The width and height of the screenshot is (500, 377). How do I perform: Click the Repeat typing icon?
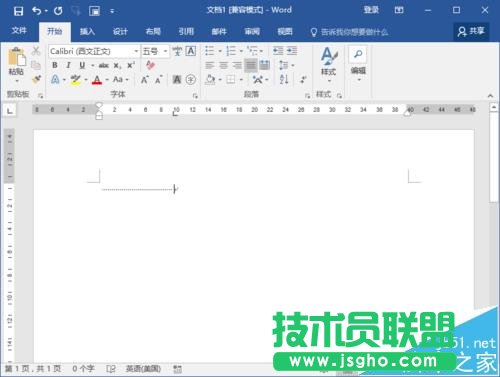58,11
